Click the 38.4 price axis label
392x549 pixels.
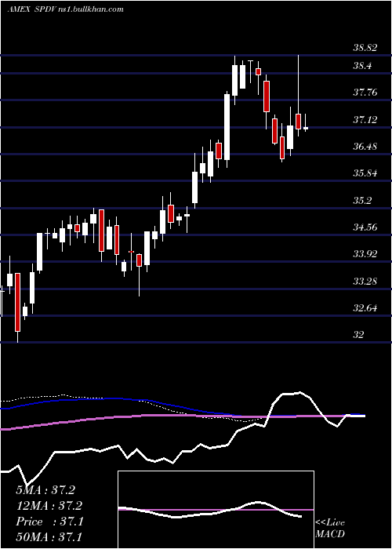pos(362,66)
